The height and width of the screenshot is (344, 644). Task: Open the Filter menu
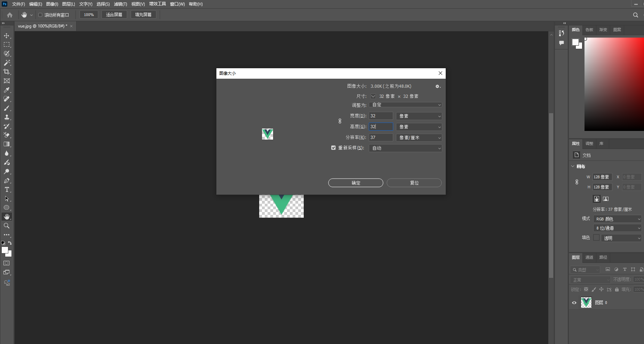(120, 4)
